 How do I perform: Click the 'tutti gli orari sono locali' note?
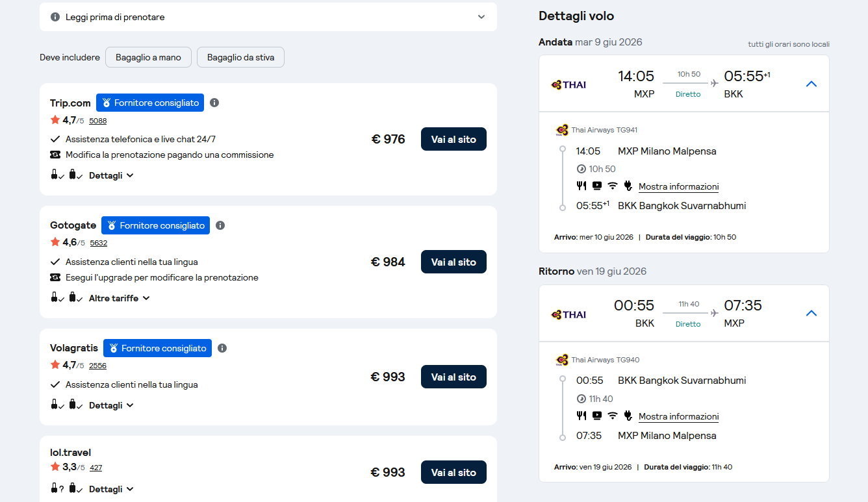[x=789, y=44]
